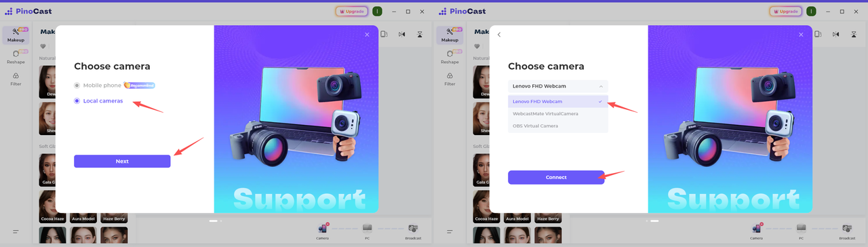Click the PinoCast logo in left window
The image size is (868, 247).
28,11
